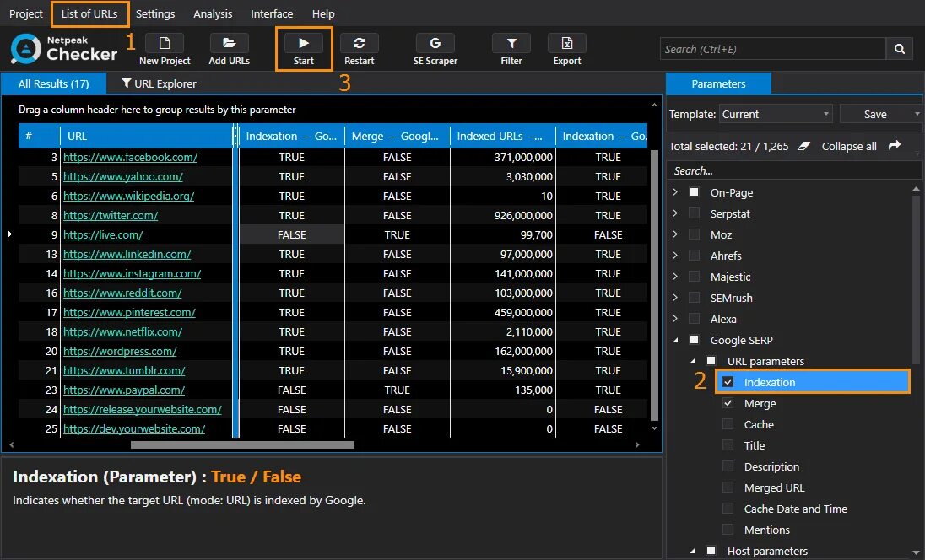Viewport: 925px width, 560px height.
Task: Check the Mentions parameter box
Action: click(x=728, y=530)
